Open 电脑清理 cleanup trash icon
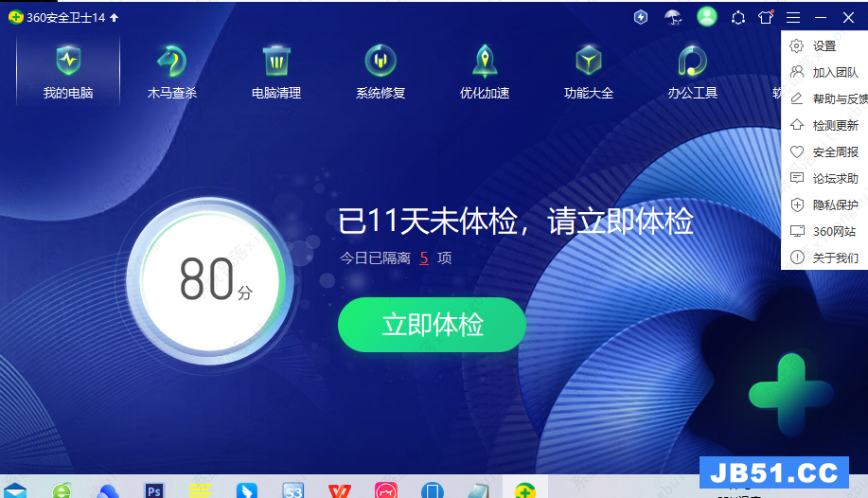The width and height of the screenshot is (868, 498). tap(276, 62)
